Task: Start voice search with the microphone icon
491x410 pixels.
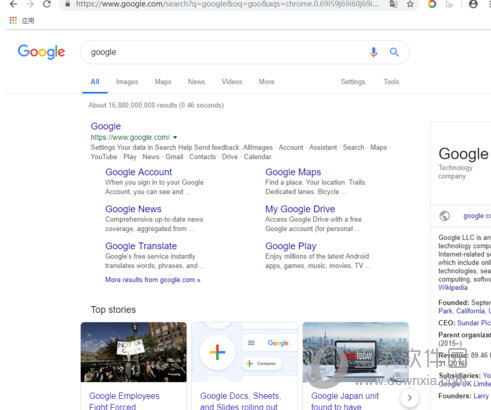Action: coord(374,52)
